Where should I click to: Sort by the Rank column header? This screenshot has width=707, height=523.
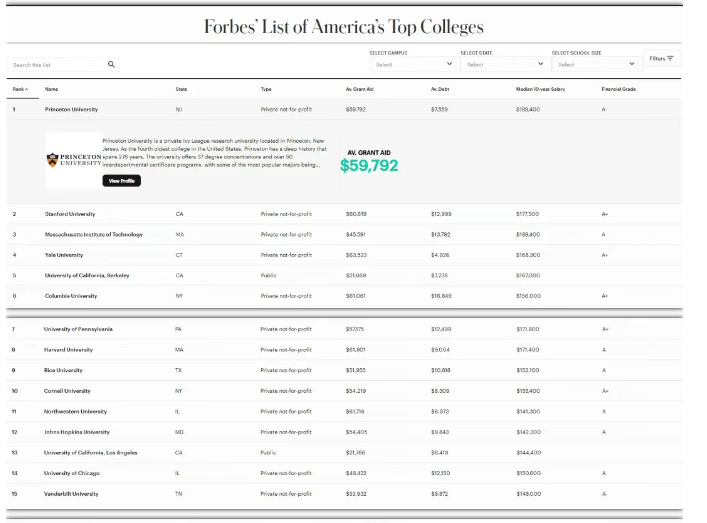tap(20, 89)
